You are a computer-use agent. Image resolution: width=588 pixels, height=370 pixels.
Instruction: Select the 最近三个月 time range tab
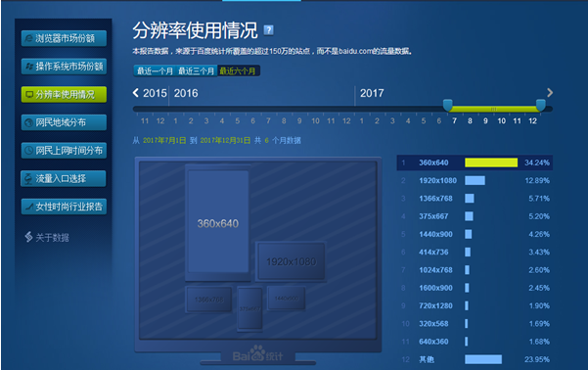point(196,70)
